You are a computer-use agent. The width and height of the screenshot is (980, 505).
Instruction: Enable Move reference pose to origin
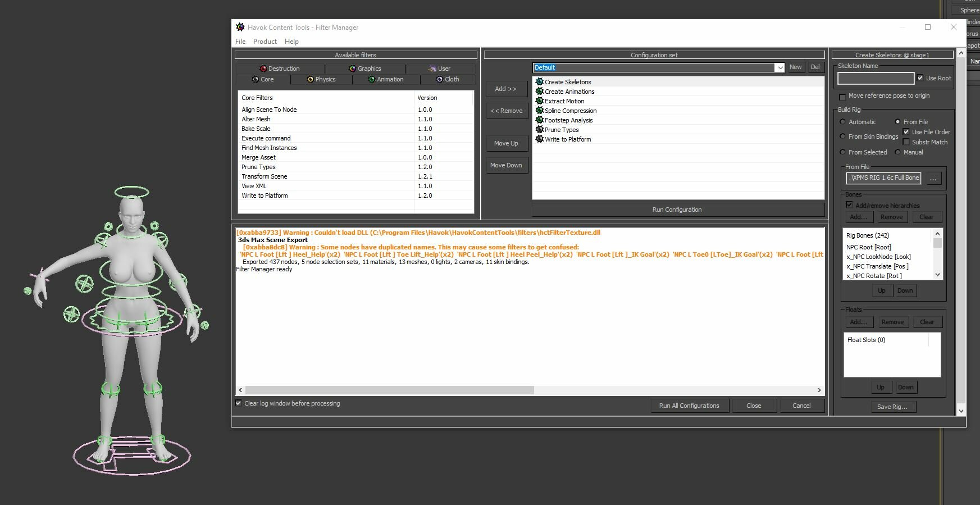coord(842,97)
